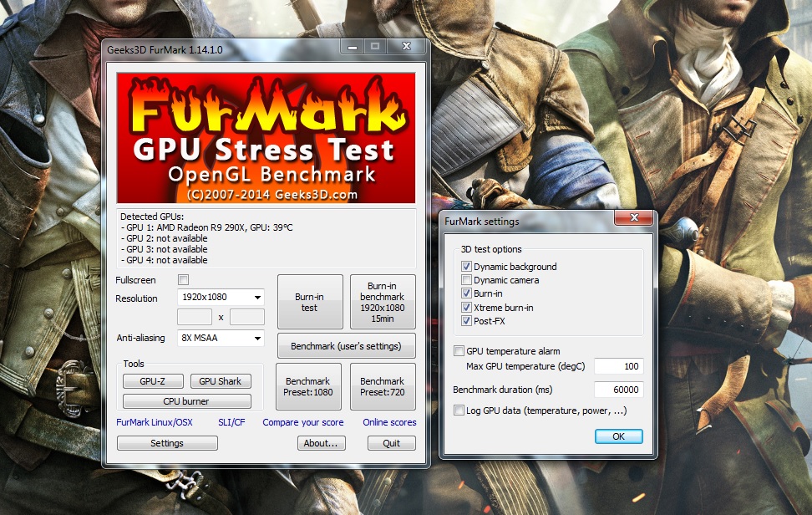Image resolution: width=812 pixels, height=515 pixels.
Task: Open the FurMark Linux/OSX link
Action: [x=155, y=422]
